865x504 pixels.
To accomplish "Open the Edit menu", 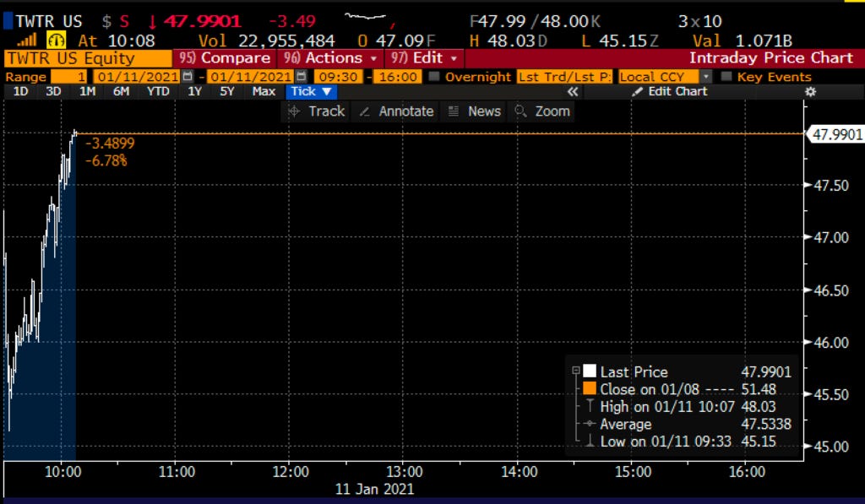I will 422,58.
